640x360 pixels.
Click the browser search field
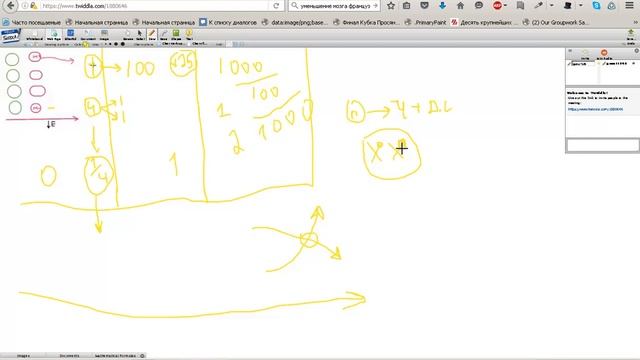[x=334, y=6]
